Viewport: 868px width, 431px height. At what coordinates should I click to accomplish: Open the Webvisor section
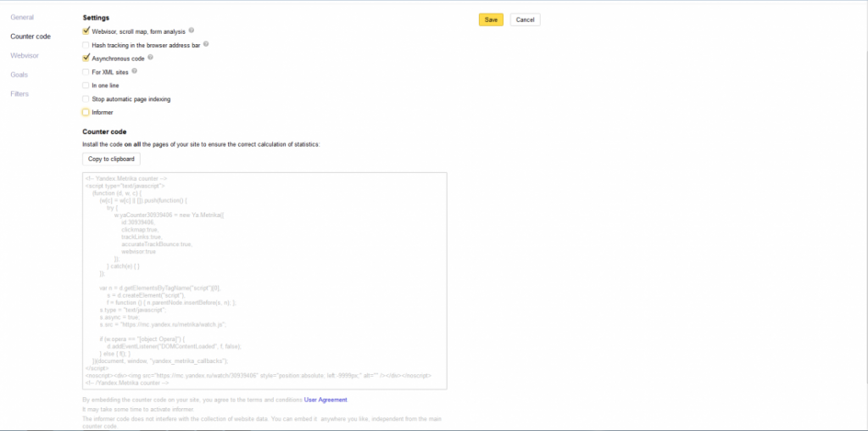pos(25,55)
